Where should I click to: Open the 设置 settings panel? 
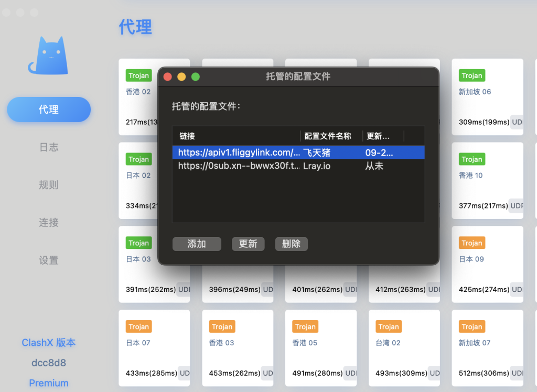point(48,260)
